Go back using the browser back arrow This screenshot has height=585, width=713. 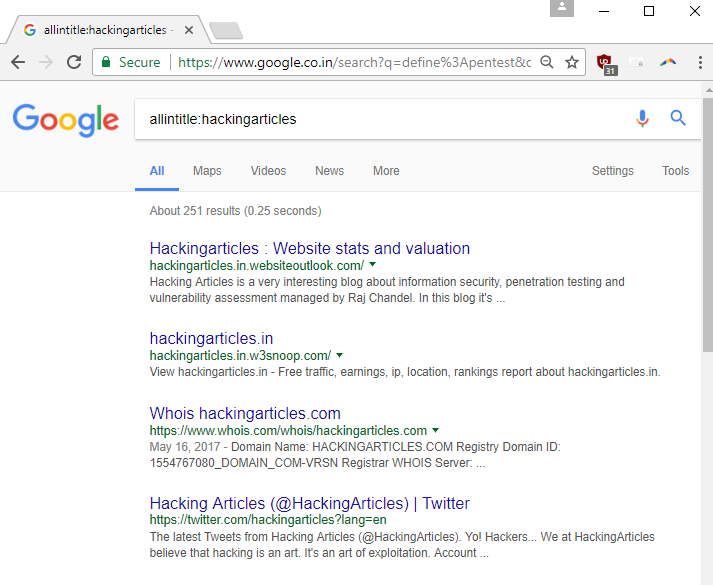coord(18,62)
